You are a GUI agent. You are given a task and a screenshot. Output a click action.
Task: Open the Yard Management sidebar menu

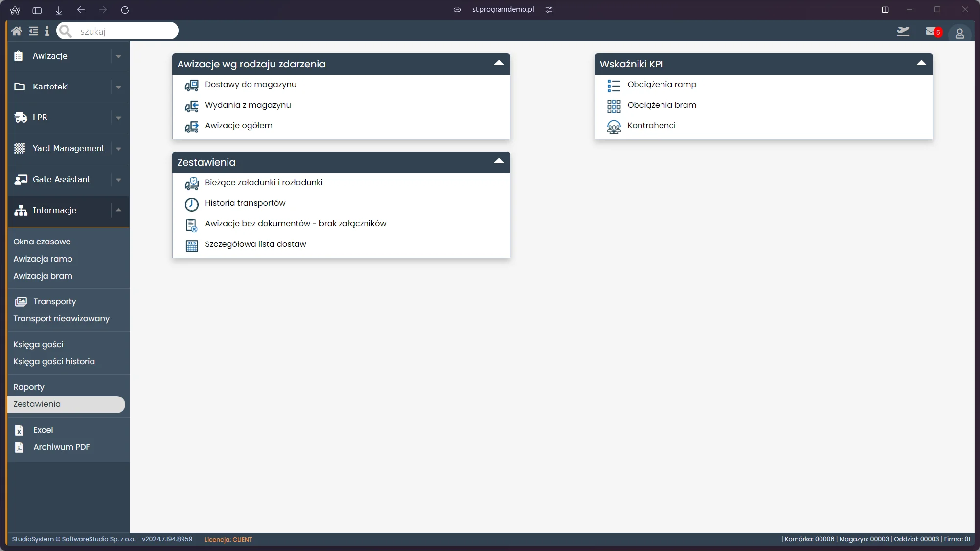(x=68, y=149)
